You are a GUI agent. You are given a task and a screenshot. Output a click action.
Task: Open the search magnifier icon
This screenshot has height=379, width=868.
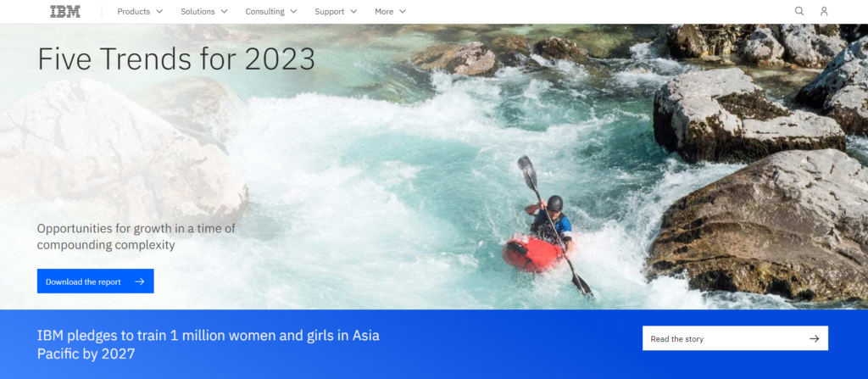(x=799, y=11)
